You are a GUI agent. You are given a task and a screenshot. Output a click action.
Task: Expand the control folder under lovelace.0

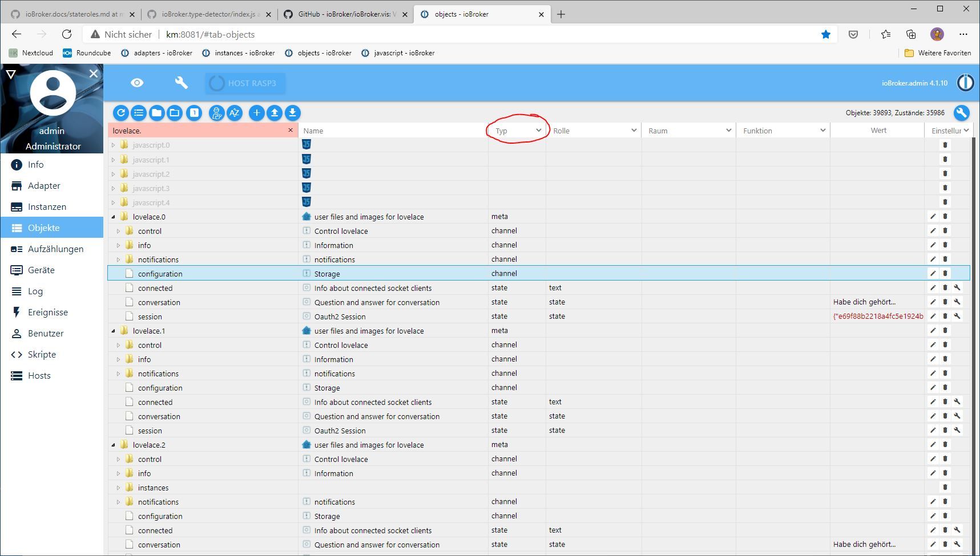[118, 231]
